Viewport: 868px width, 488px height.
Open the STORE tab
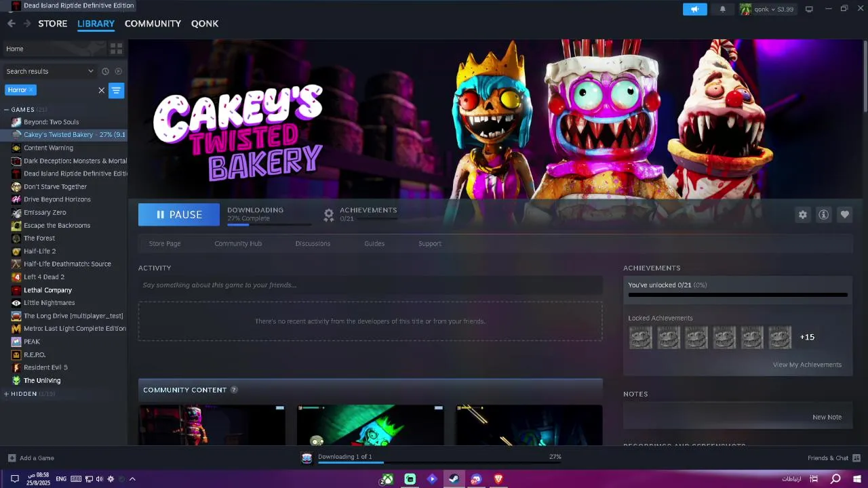click(52, 23)
